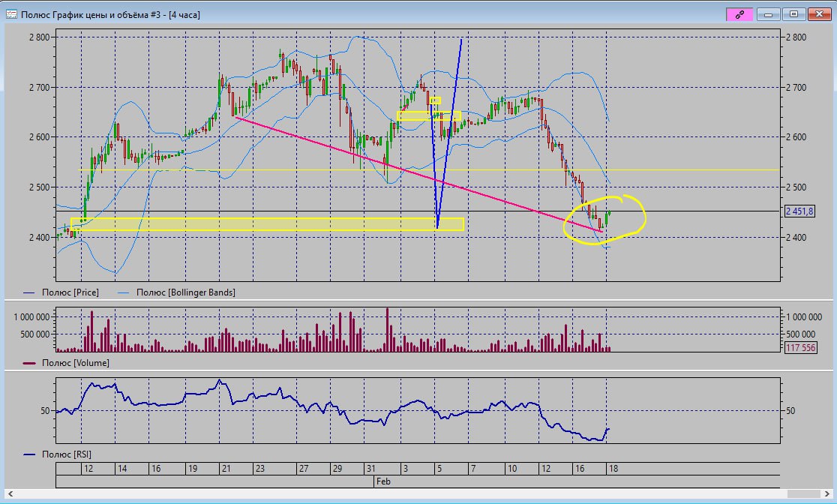837x504 pixels.
Task: Select the Полюс [Volume] legend entry
Action: (x=67, y=362)
